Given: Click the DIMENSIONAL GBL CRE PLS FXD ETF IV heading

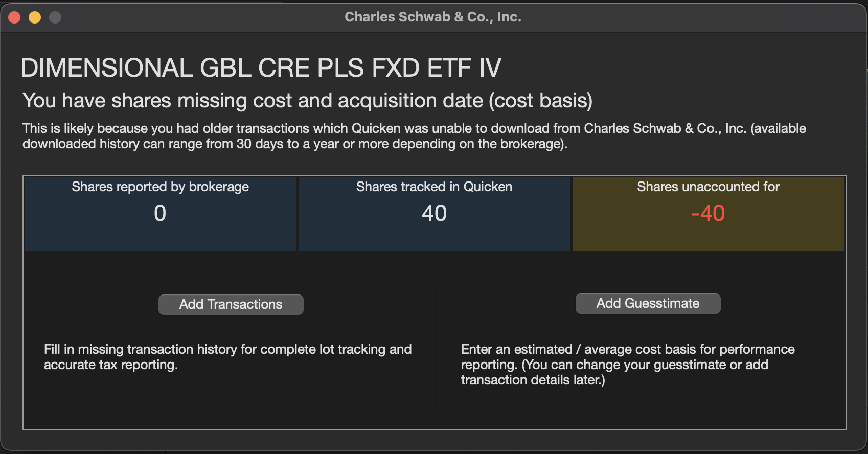Looking at the screenshot, I should [261, 67].
